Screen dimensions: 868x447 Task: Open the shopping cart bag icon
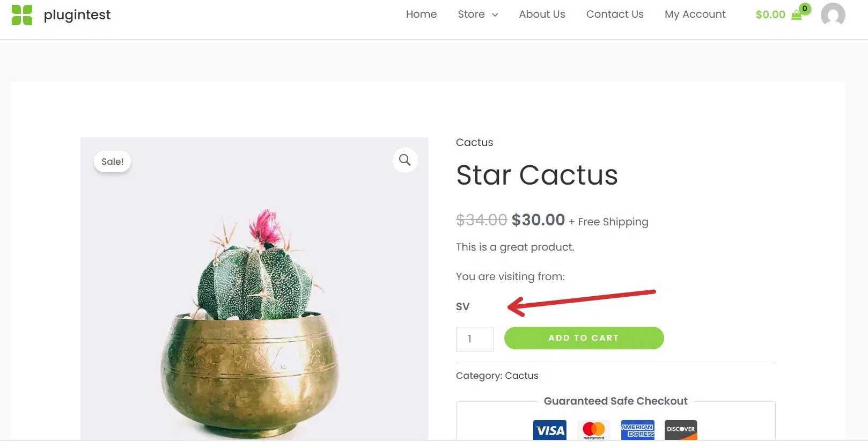(x=797, y=15)
